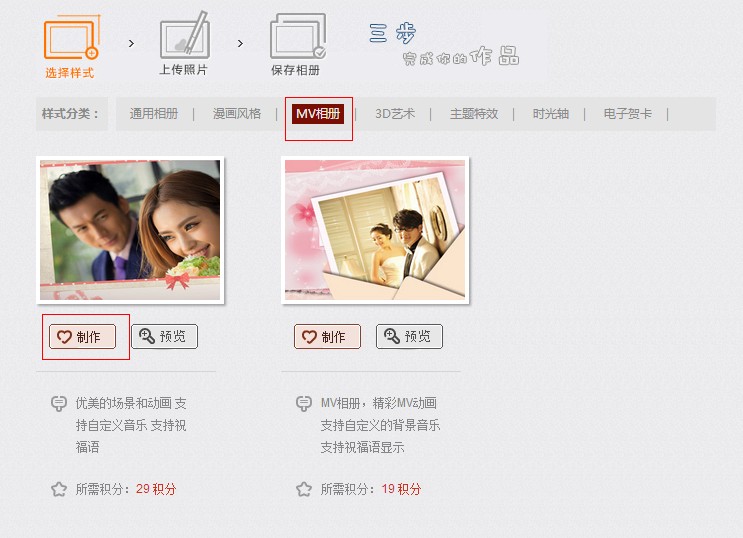Open the 时光轴 category tab
The image size is (743, 538).
pyautogui.click(x=551, y=114)
